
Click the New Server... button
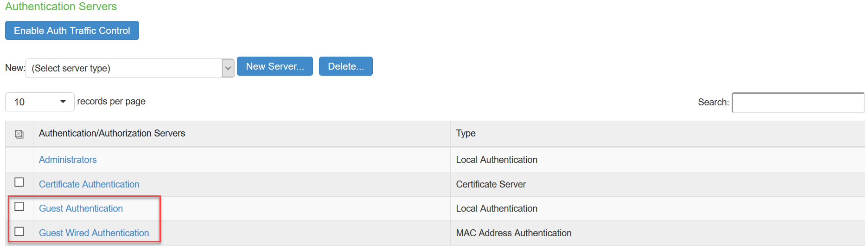[x=274, y=66]
